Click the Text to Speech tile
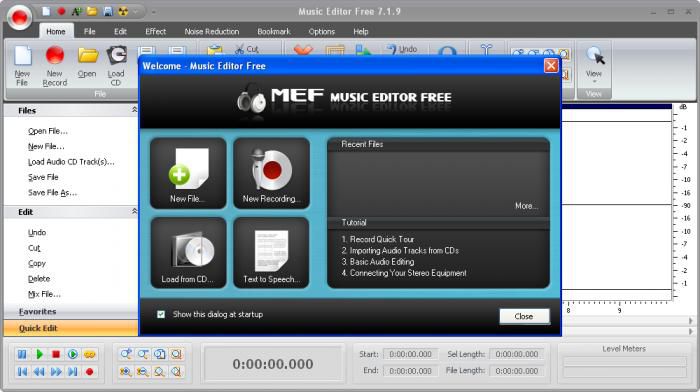The image size is (700, 392). pyautogui.click(x=271, y=253)
